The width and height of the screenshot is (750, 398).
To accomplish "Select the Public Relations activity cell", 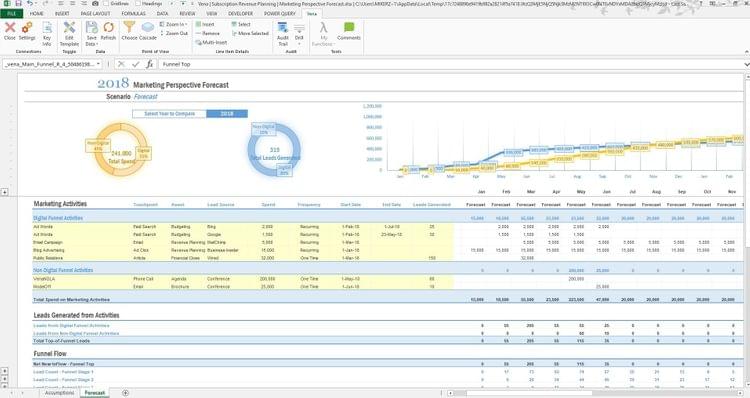I will (48, 258).
